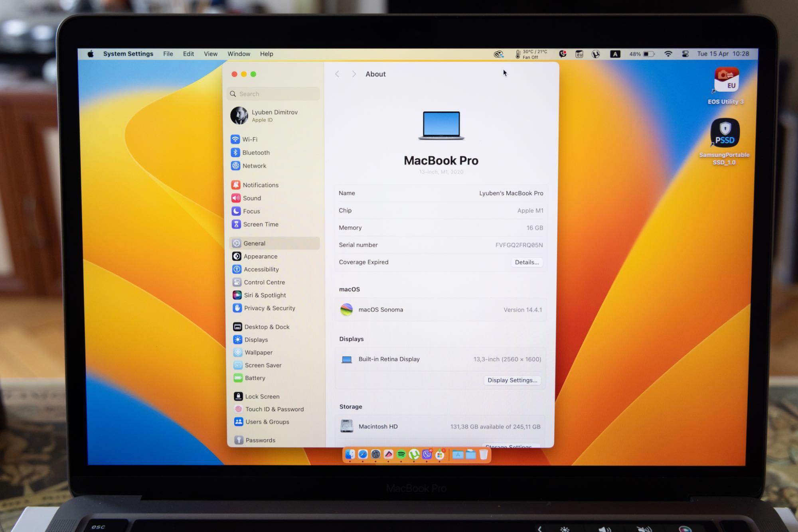Open the View menu
Screen dimensions: 798x532
211,54
